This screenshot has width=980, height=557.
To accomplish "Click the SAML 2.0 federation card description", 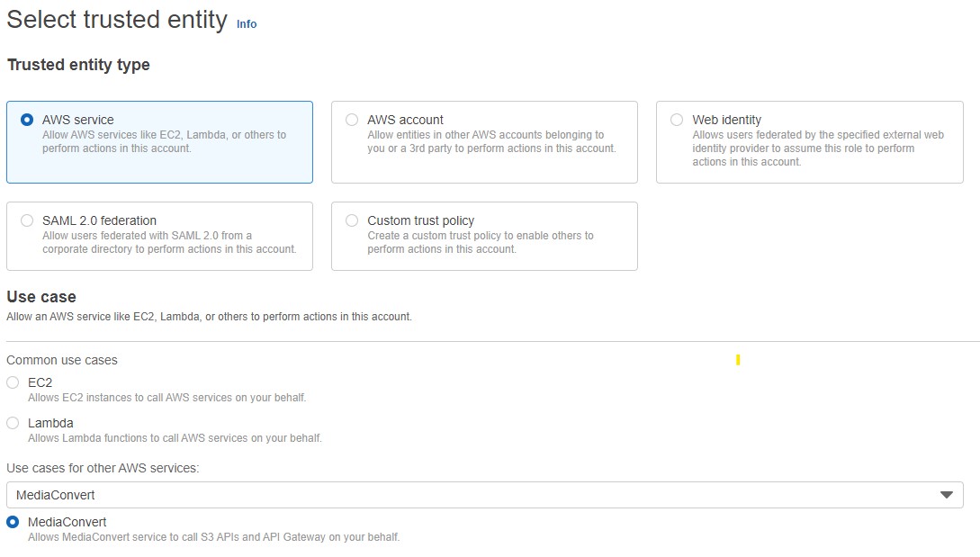I will (169, 243).
